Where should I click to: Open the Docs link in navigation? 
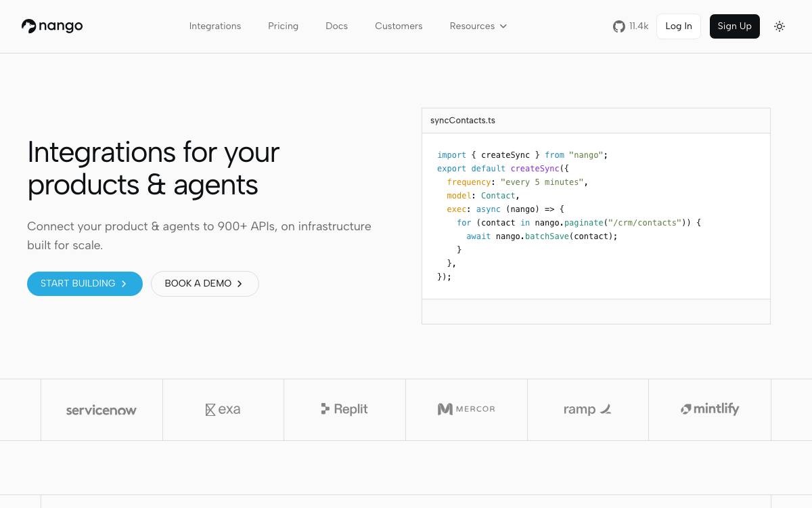coord(336,26)
